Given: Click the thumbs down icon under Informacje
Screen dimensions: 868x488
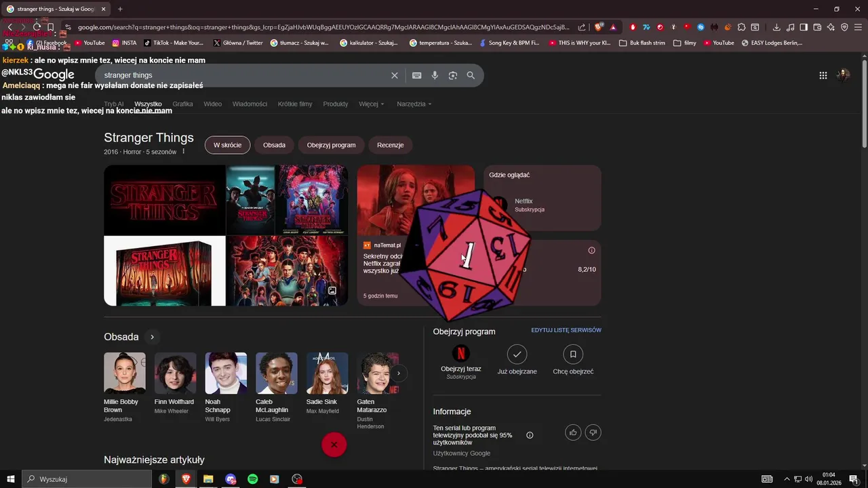Looking at the screenshot, I should click(593, 432).
